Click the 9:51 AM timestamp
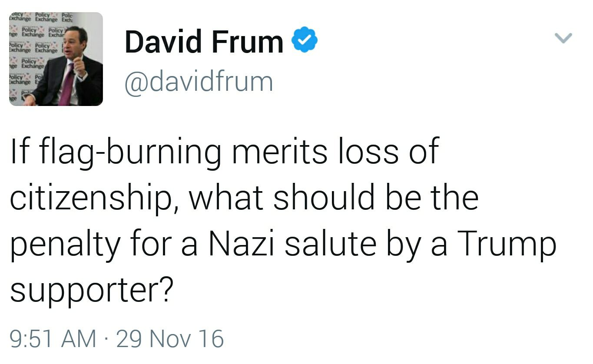The width and height of the screenshot is (593, 364). 53,338
